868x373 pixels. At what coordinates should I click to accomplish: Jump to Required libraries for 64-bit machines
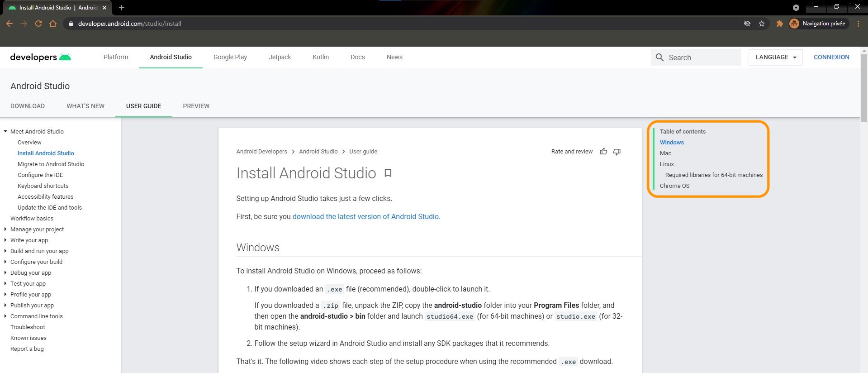click(x=714, y=175)
